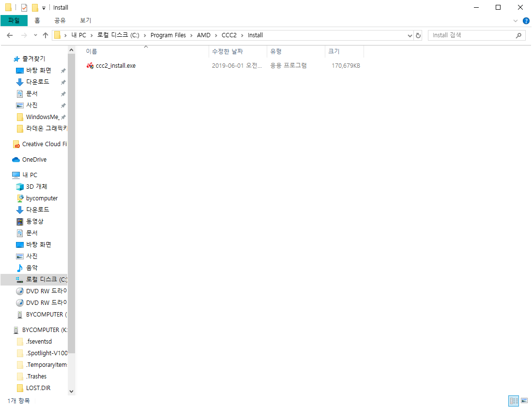This screenshot has width=532, height=407.
Task: Select OneDrive in the navigation pane
Action: tap(34, 160)
